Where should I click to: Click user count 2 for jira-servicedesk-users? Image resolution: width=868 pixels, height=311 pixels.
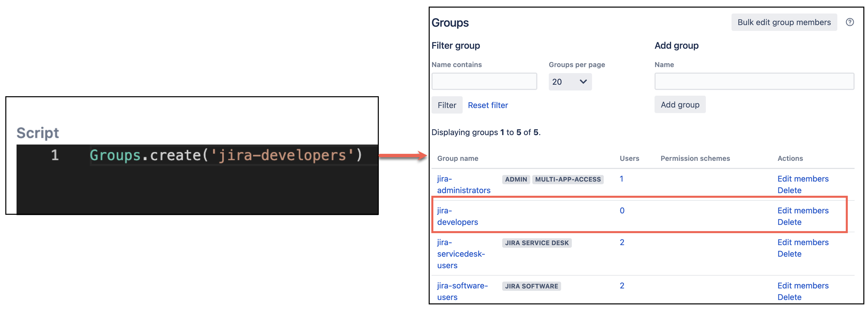click(622, 242)
